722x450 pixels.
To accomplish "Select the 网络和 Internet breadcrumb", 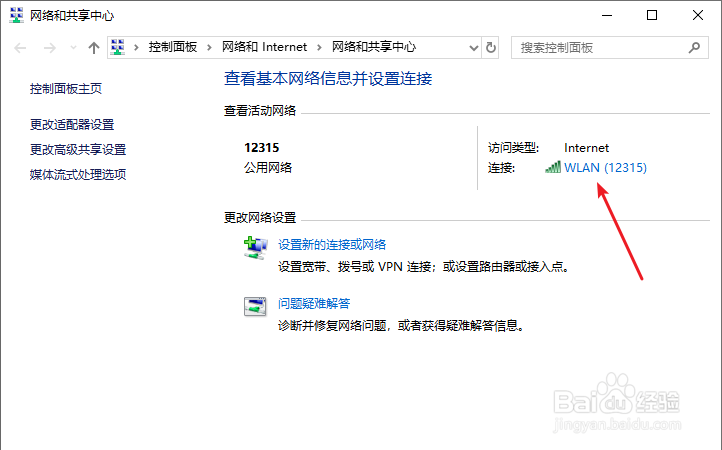I will click(264, 47).
